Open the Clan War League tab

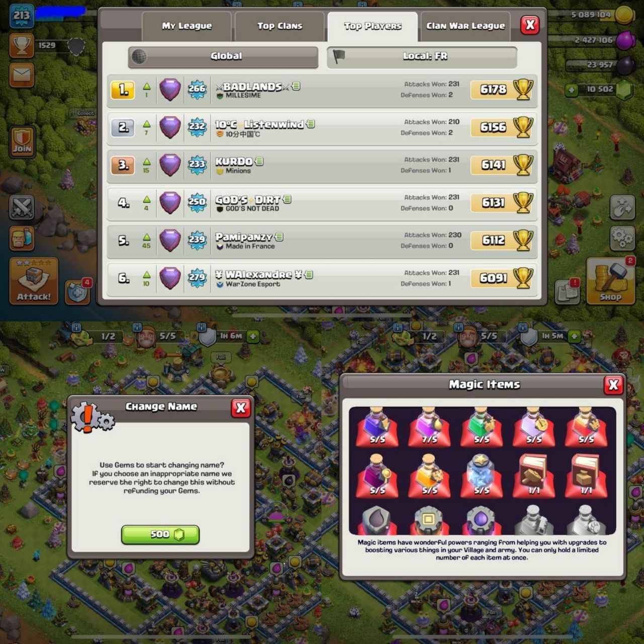coord(465,26)
